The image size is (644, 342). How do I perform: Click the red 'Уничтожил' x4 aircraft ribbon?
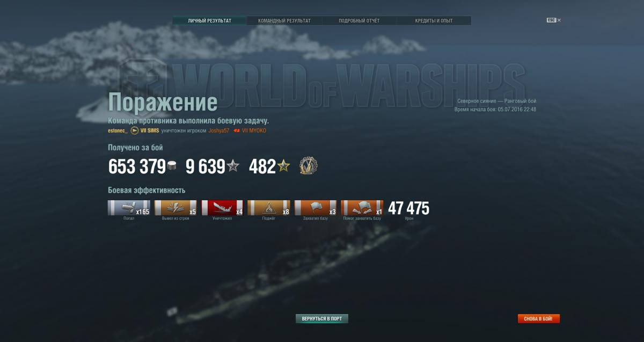[222, 208]
